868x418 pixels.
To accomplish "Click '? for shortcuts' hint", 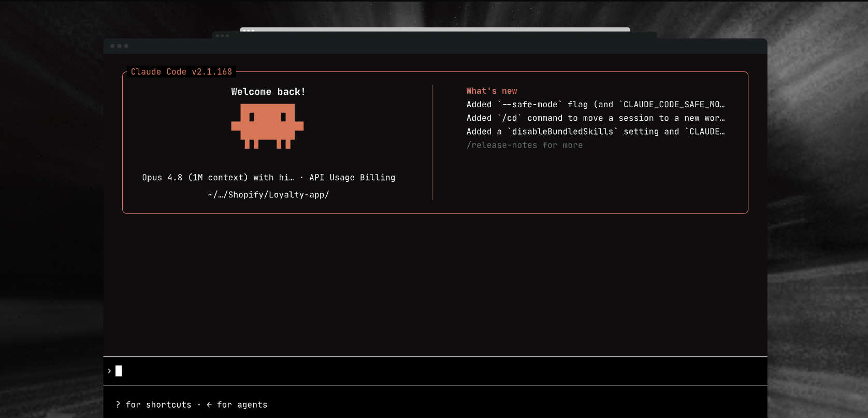I will (x=153, y=405).
